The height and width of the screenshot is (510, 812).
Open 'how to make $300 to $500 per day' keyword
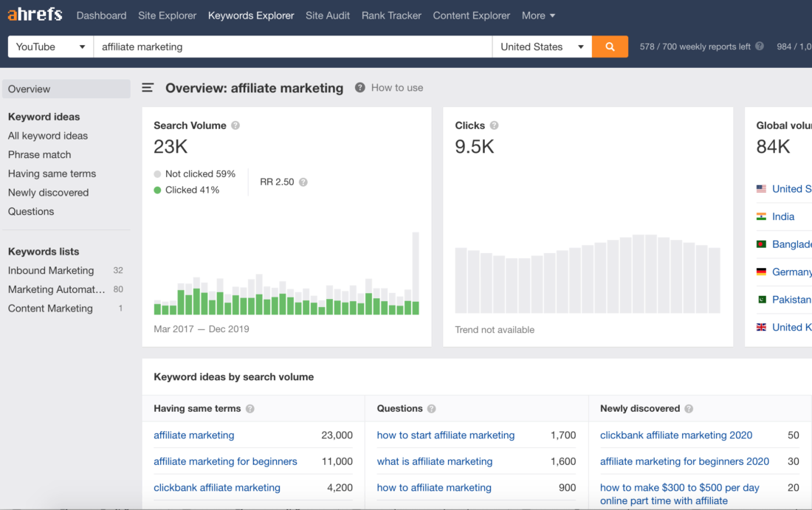tap(679, 494)
